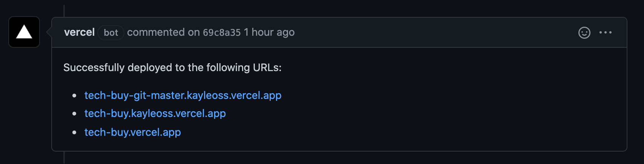
Task: Click the vercel username link
Action: coord(79,32)
